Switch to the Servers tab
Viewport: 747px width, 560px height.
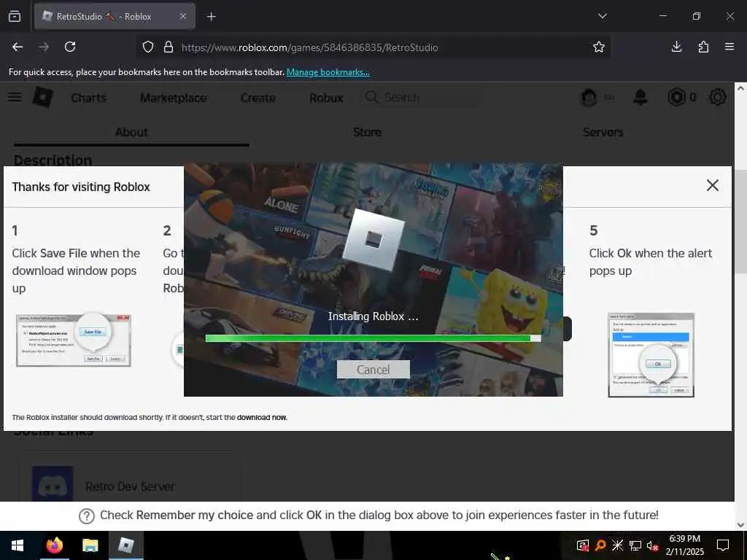[603, 132]
